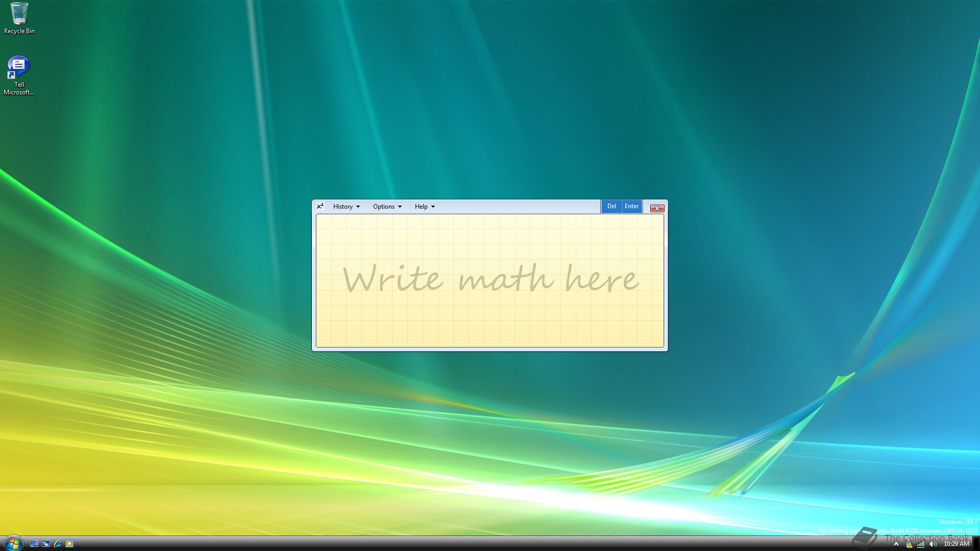Launch Internet Explorer from Quick Launch

click(x=58, y=544)
